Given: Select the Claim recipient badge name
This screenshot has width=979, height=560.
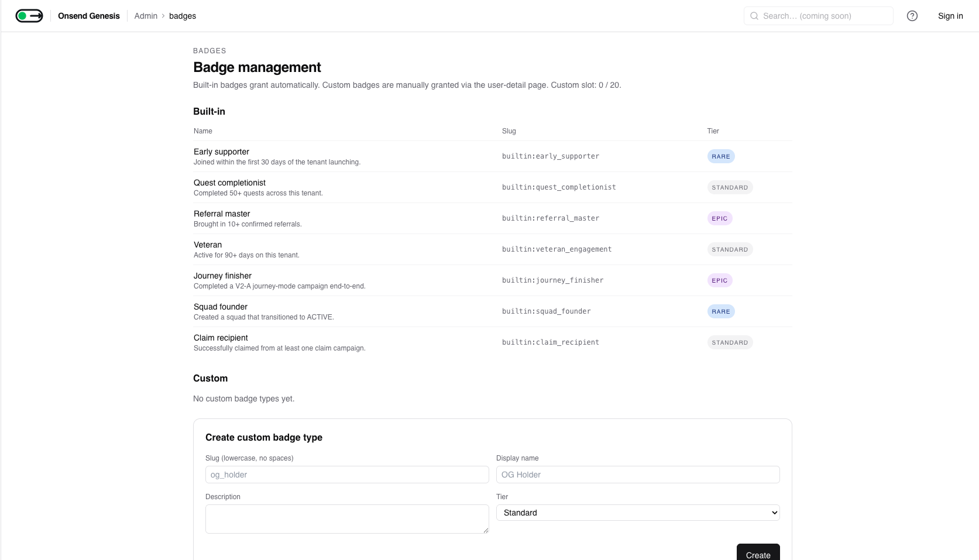Looking at the screenshot, I should [x=221, y=338].
